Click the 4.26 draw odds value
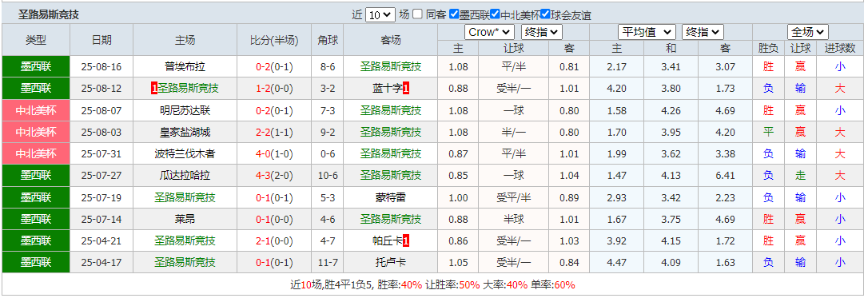 (x=671, y=110)
